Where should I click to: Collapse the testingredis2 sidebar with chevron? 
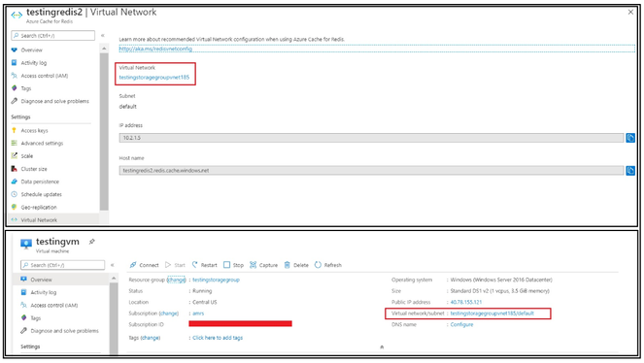pyautogui.click(x=103, y=36)
